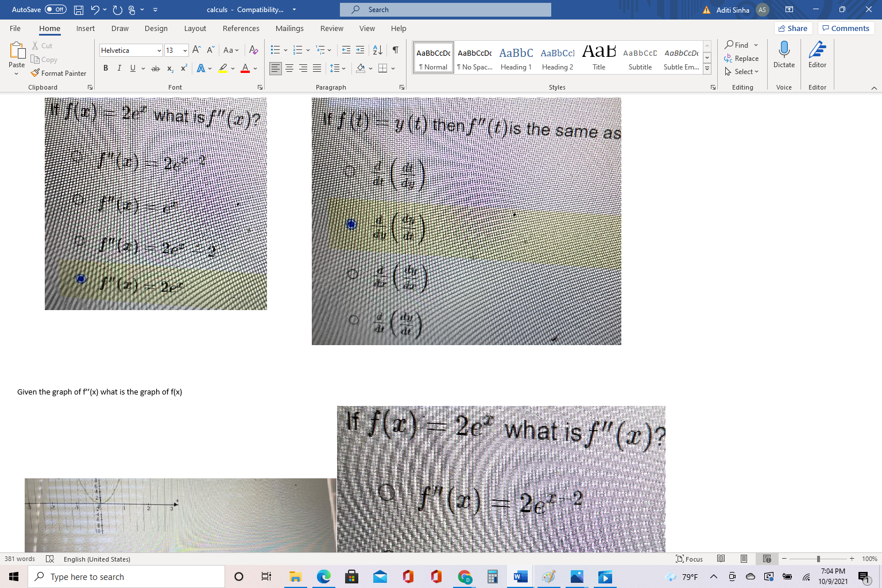Image resolution: width=882 pixels, height=588 pixels.
Task: Apply text highlight color
Action: coord(223,68)
